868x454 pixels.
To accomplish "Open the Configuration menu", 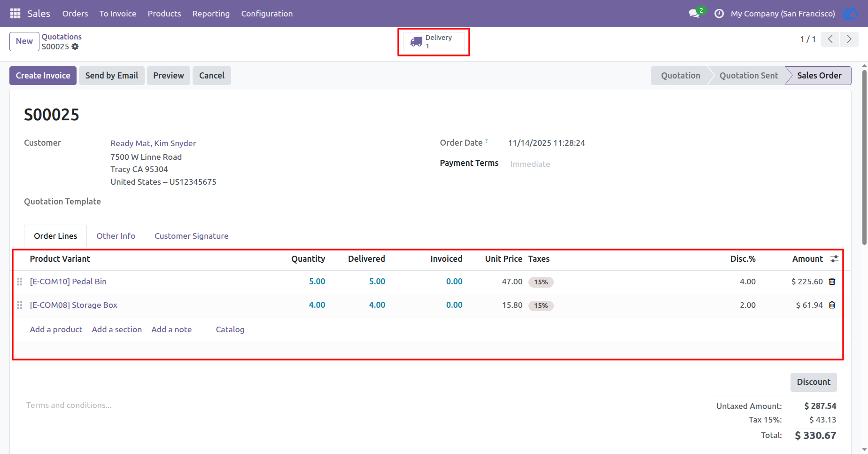I will (x=267, y=14).
